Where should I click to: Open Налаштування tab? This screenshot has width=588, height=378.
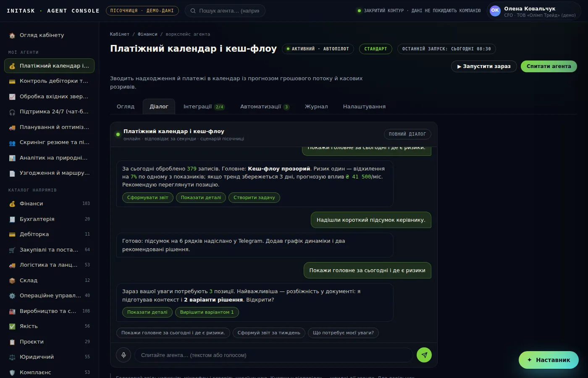coord(364,107)
